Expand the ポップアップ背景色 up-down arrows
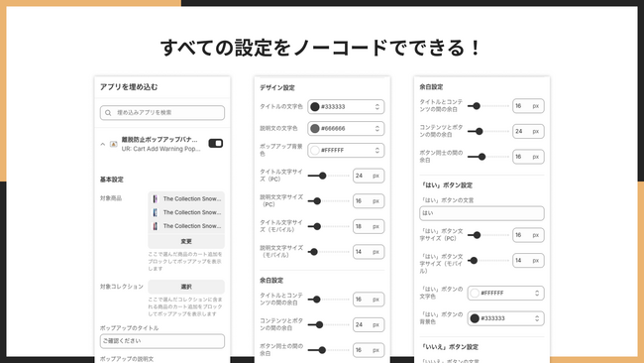Screen dimensions: 644x363 click(x=377, y=151)
